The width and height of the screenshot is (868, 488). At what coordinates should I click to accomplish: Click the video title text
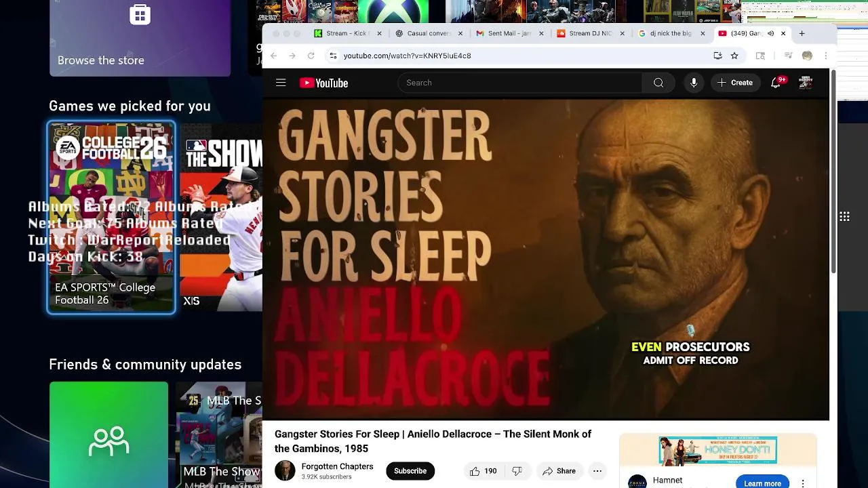[x=433, y=441]
